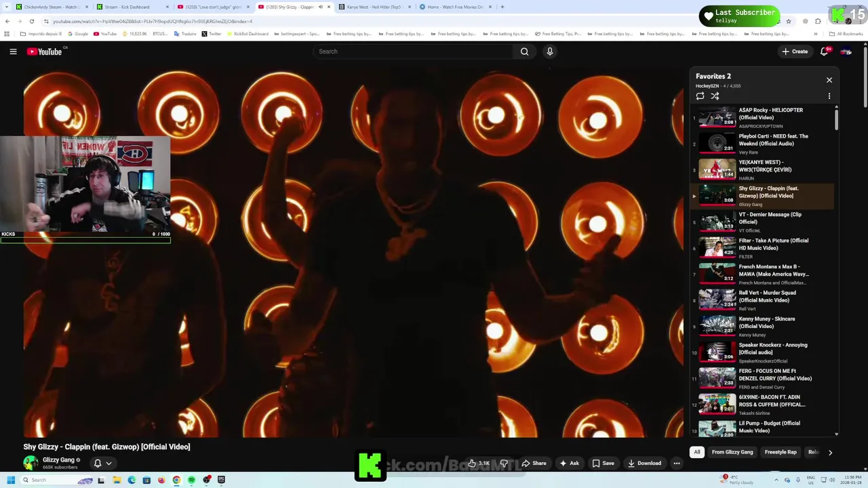868x488 pixels.
Task: Click the Ask button
Action: [x=569, y=464]
